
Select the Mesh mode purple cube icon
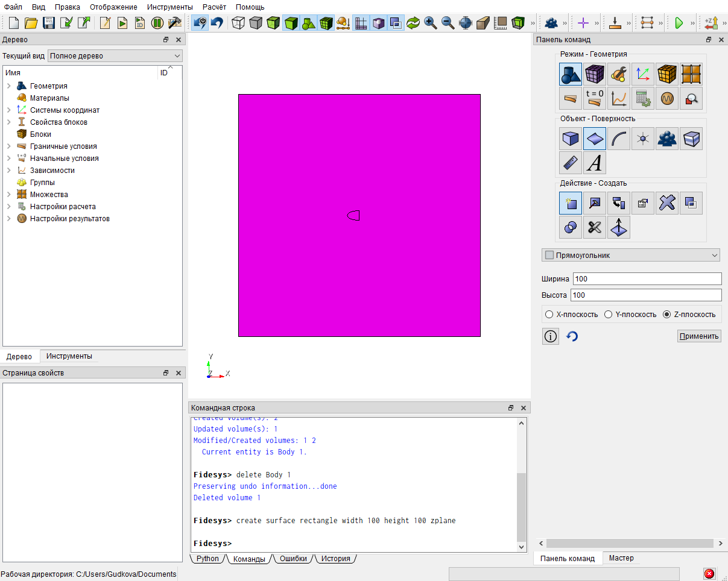pos(595,74)
